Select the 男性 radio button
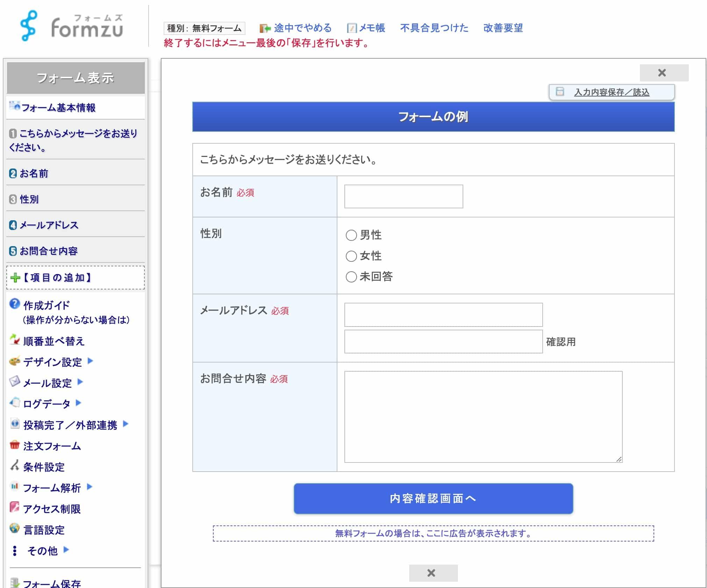The height and width of the screenshot is (588, 707). click(351, 235)
